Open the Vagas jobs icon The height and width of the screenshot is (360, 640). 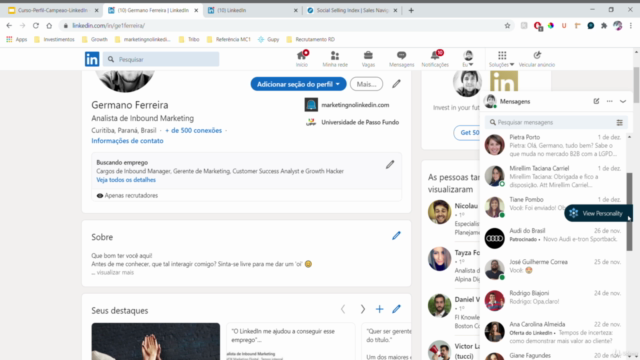coord(368,59)
